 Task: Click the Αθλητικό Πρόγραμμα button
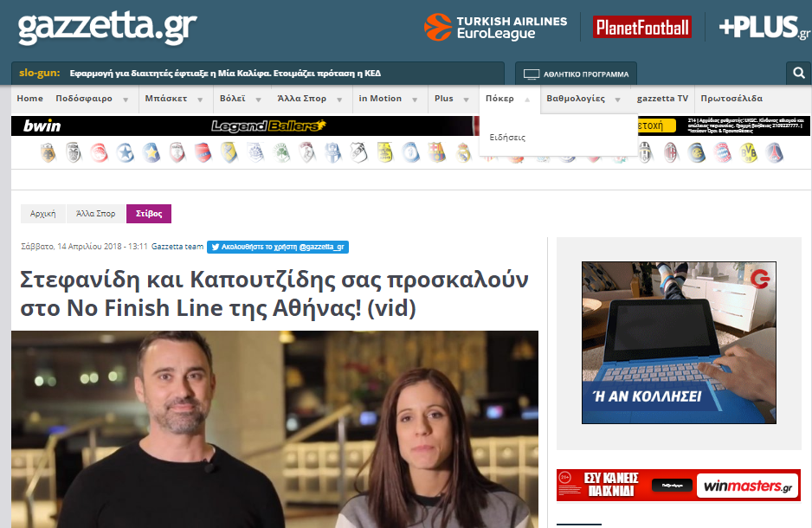click(x=576, y=74)
